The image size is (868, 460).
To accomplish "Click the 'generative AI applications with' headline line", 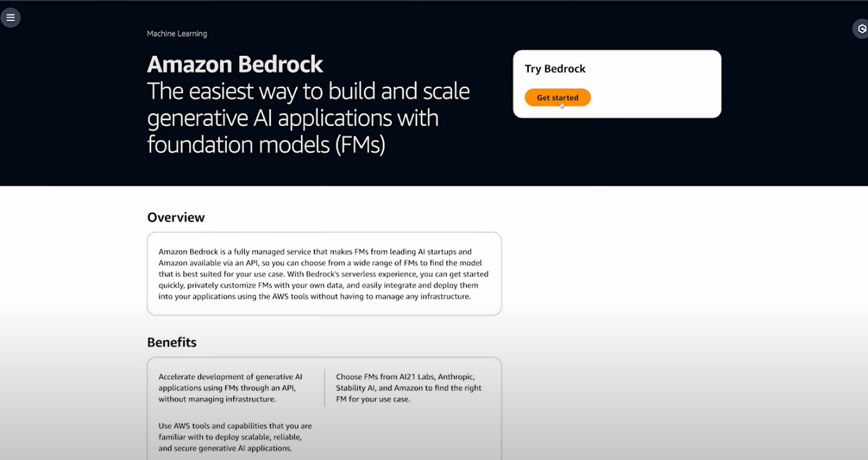I will tap(293, 118).
